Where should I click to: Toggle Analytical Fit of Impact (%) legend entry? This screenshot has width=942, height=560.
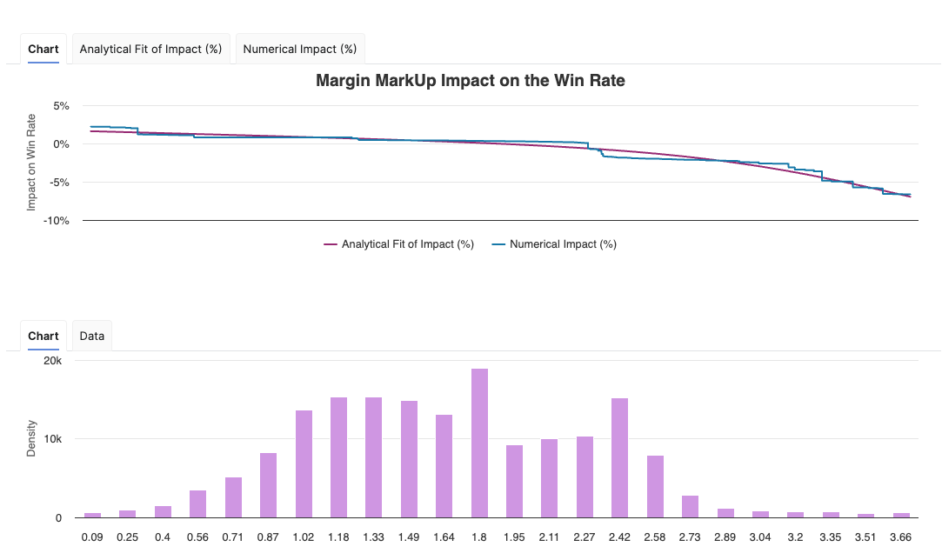(407, 244)
